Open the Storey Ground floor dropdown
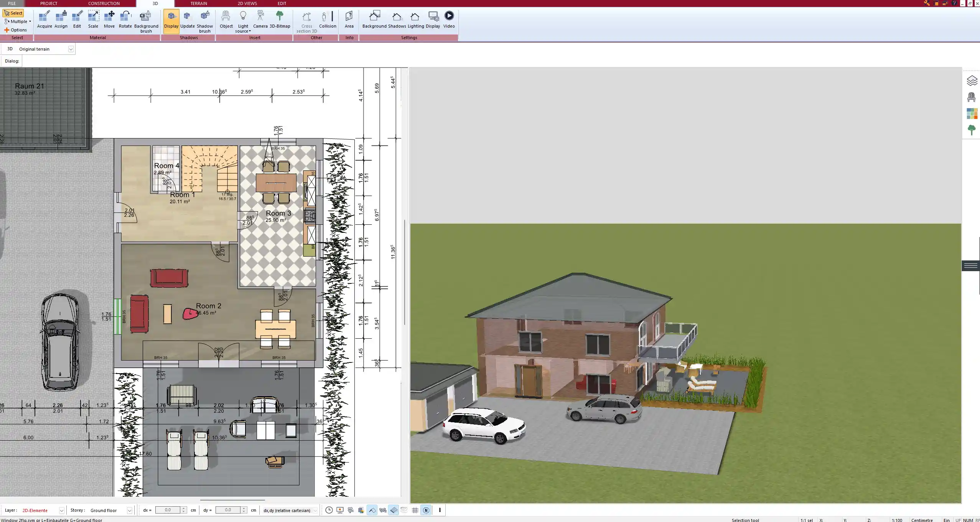The width and height of the screenshot is (980, 522). (129, 510)
